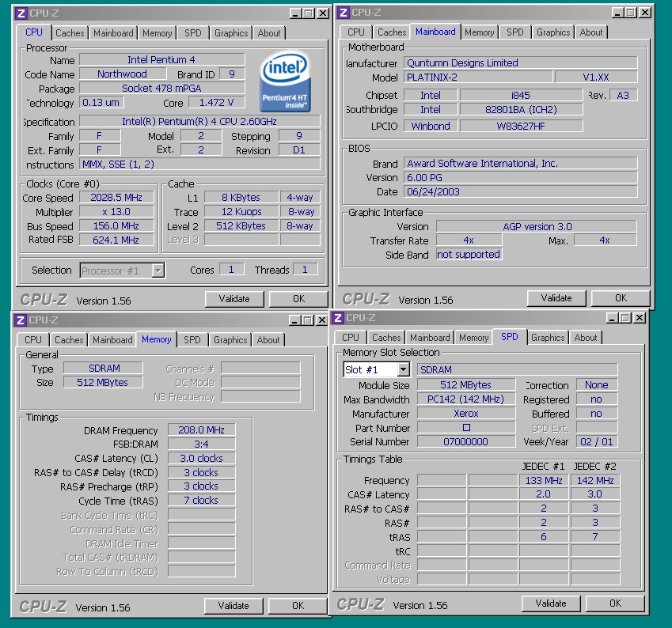Open the Processor #1 selection dropdown
Viewport: 672px width, 628px height.
tap(158, 270)
